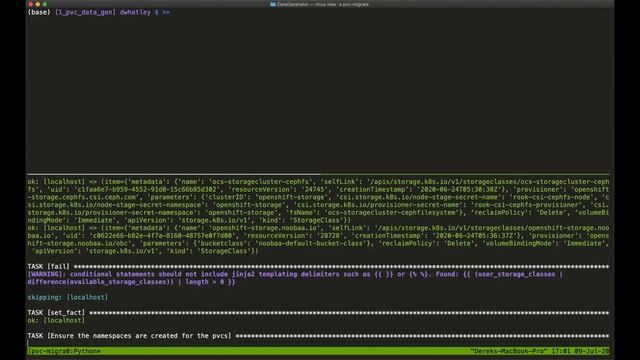Click the yellow minimize window button
This screenshot has height=360, width=640.
click(x=38, y=4)
